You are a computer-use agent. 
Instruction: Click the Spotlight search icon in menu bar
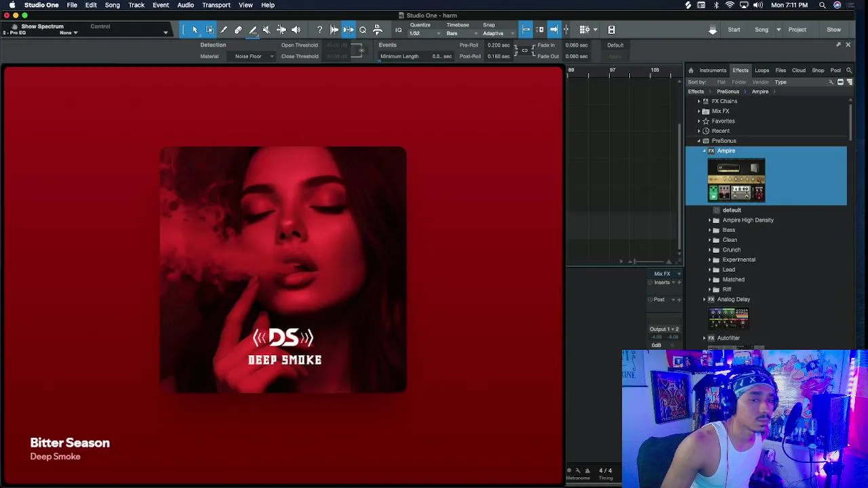[822, 5]
